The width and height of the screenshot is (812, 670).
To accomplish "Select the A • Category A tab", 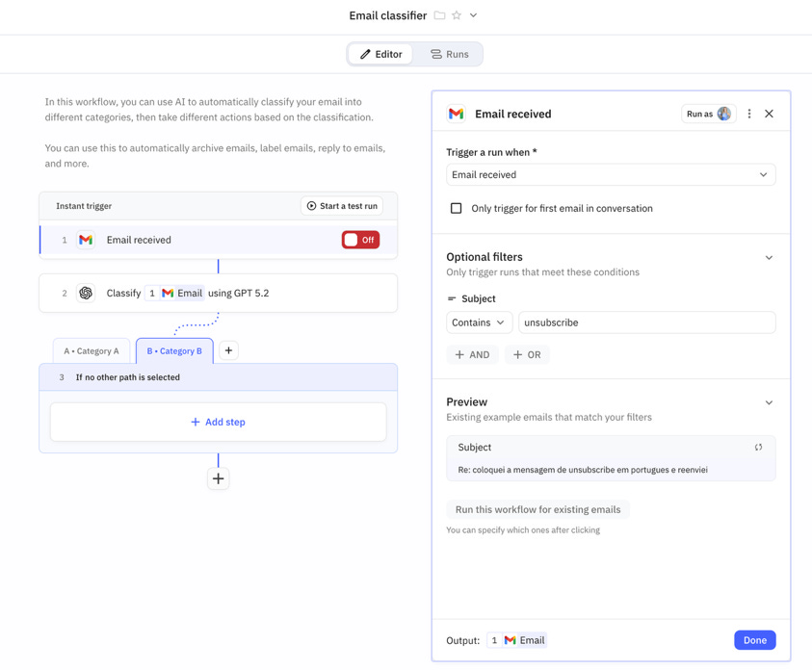I will (x=92, y=351).
